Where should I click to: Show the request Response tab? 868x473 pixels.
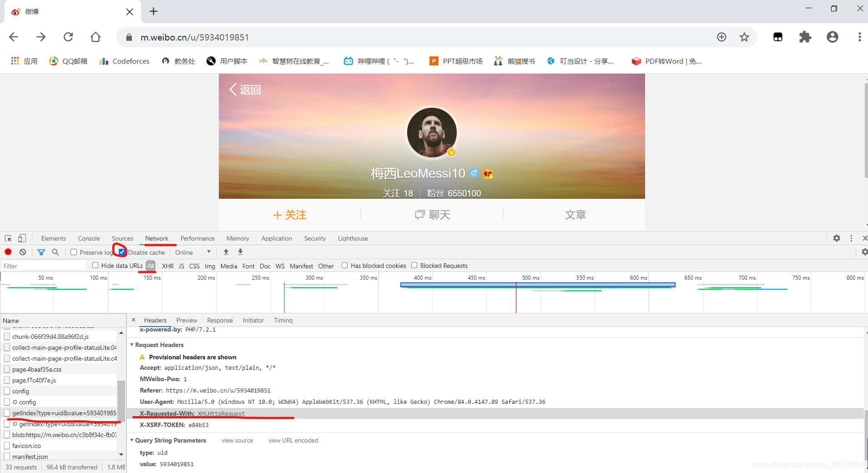(220, 320)
